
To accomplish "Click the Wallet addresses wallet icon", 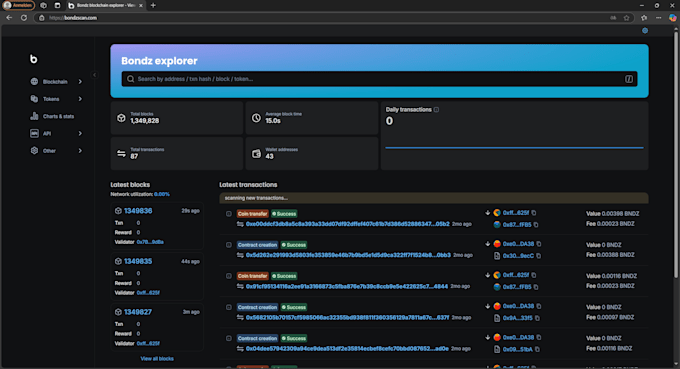I will (256, 153).
